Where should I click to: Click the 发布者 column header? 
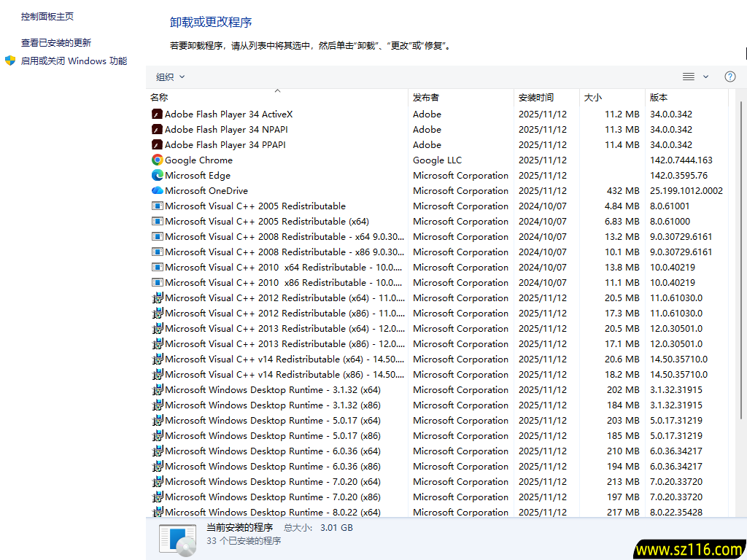pyautogui.click(x=426, y=97)
